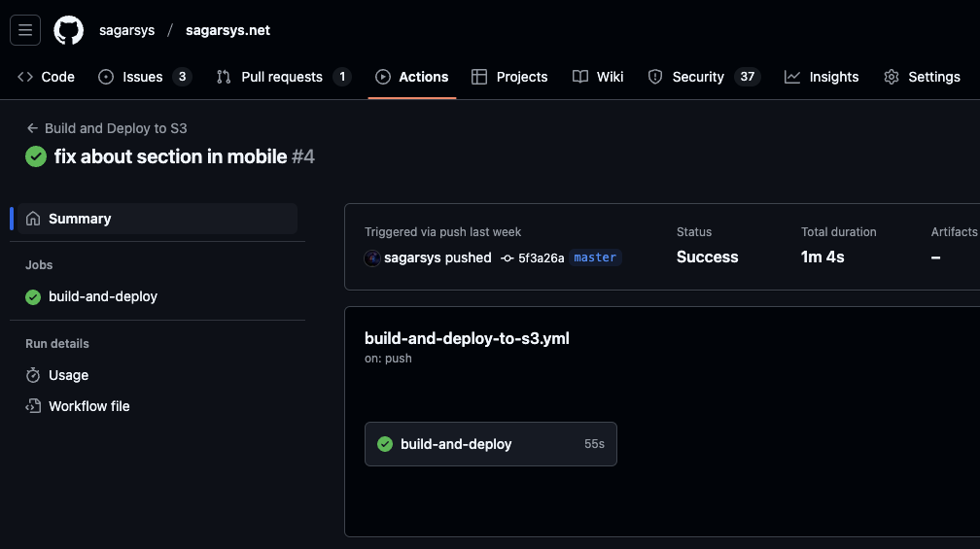Open the 5f3a26a commit link

[x=541, y=258]
